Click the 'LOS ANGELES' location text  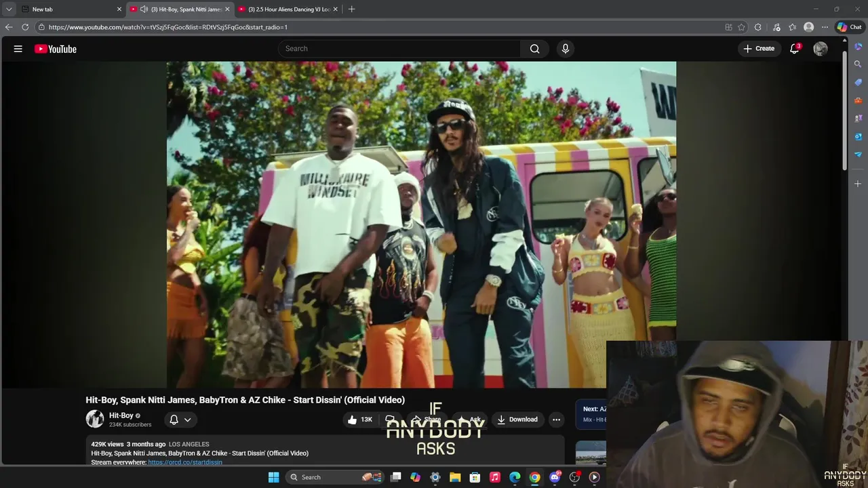click(189, 445)
